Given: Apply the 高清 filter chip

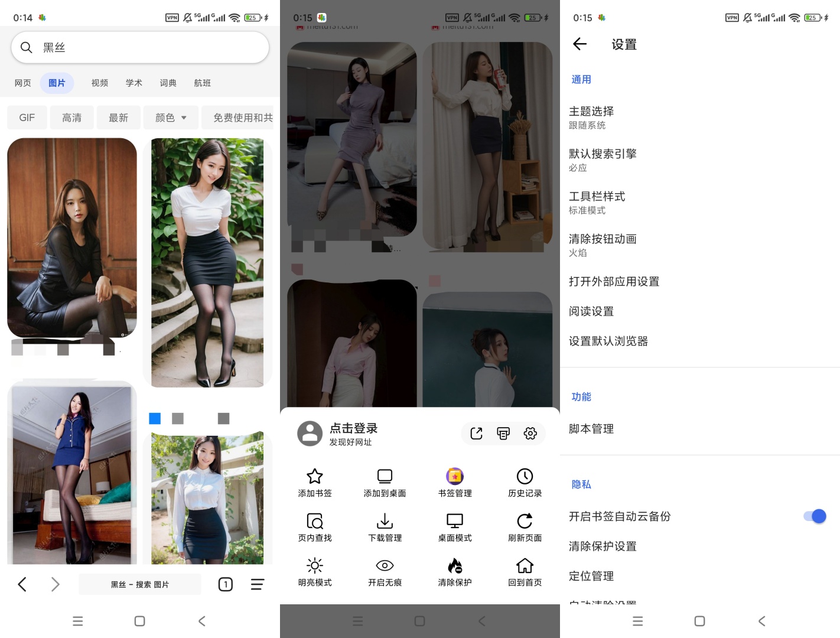Looking at the screenshot, I should pos(72,118).
